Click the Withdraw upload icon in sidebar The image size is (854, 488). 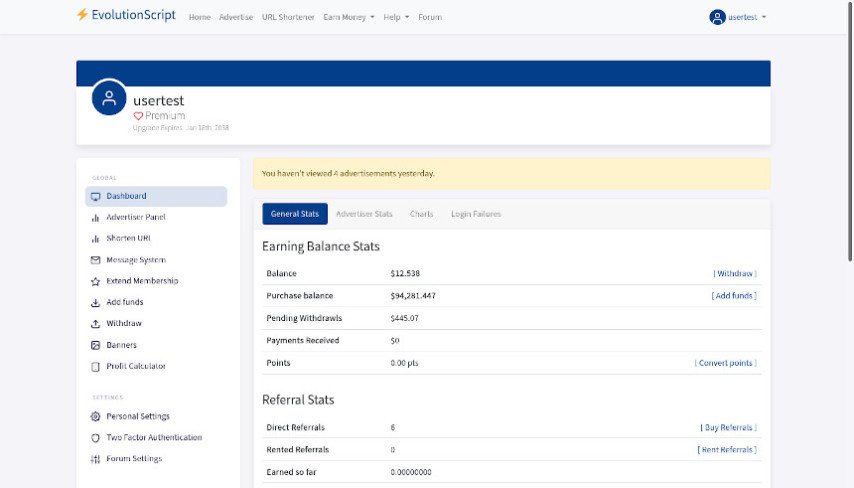click(x=95, y=324)
